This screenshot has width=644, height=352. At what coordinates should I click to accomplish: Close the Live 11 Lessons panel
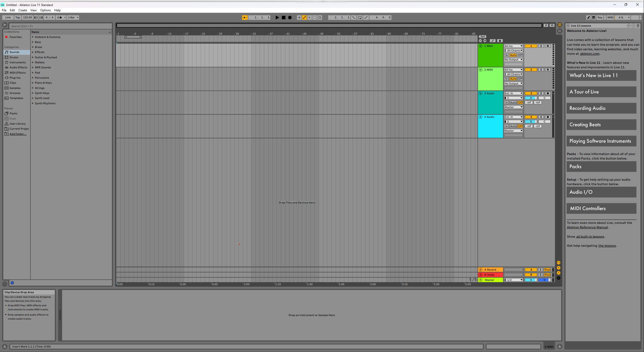pos(568,26)
